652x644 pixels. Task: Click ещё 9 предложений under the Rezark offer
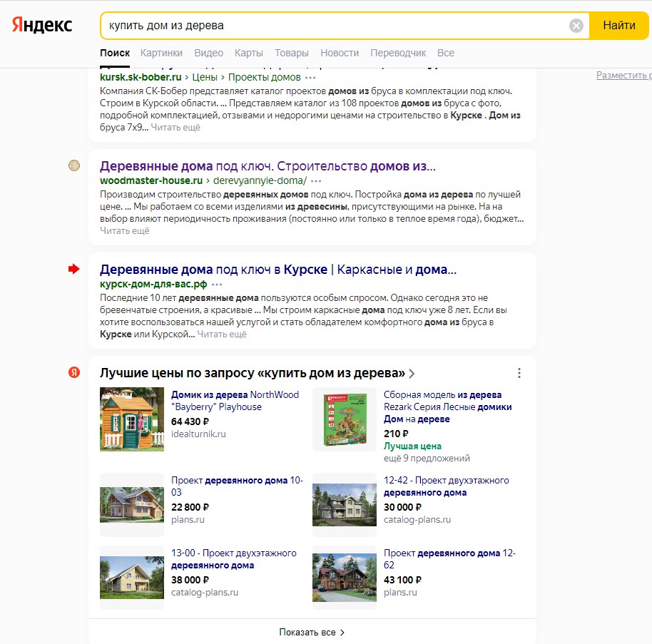[x=427, y=458]
